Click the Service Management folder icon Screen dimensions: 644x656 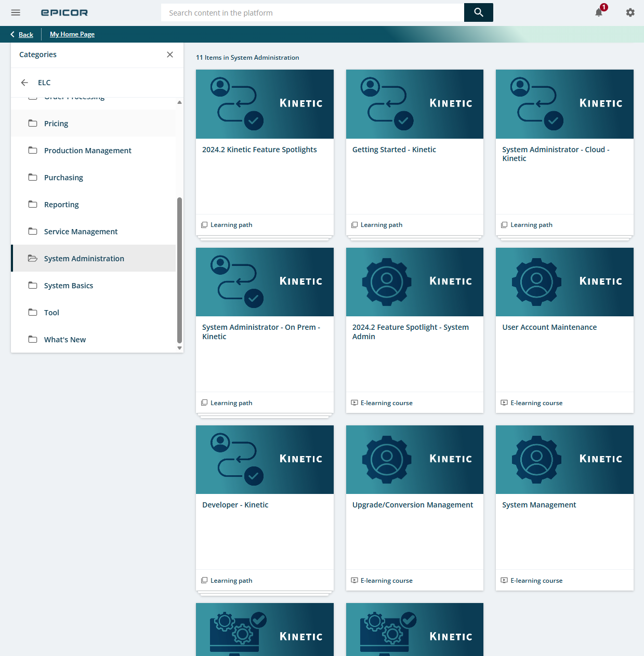33,232
